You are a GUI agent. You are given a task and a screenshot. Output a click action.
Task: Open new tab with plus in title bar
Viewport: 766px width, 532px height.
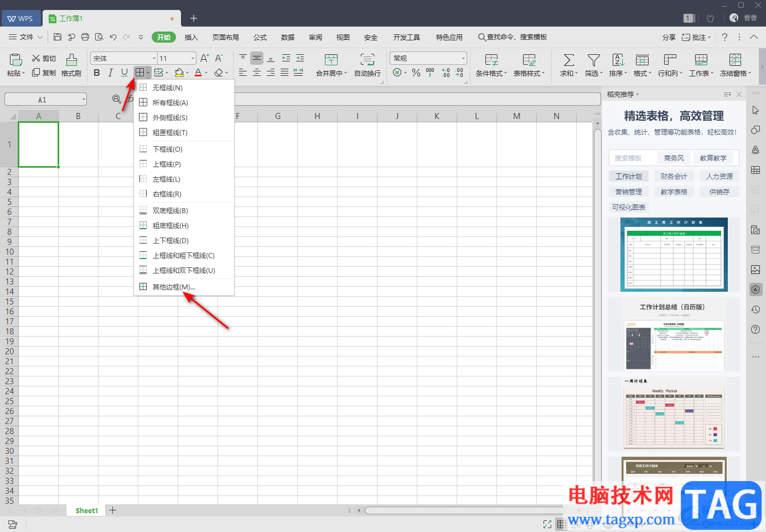[x=193, y=18]
